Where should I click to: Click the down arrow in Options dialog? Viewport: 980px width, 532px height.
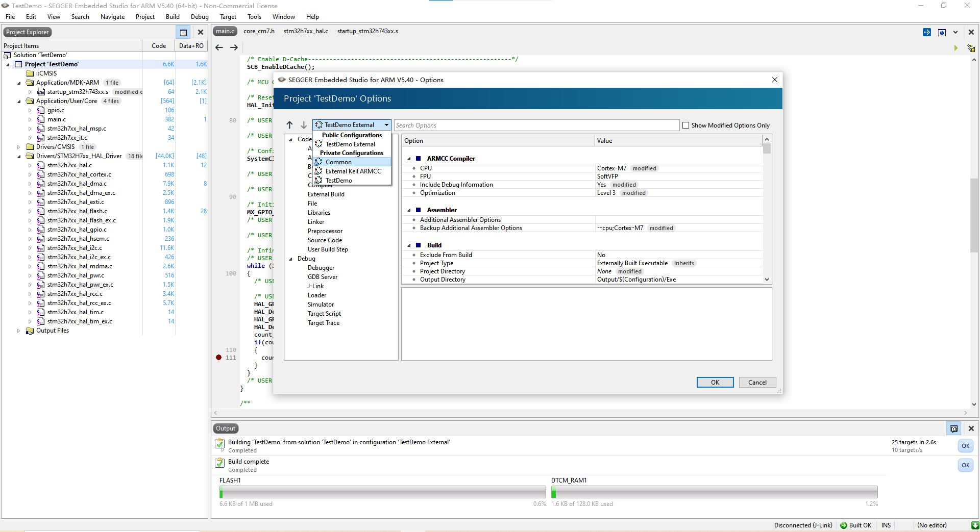click(304, 125)
